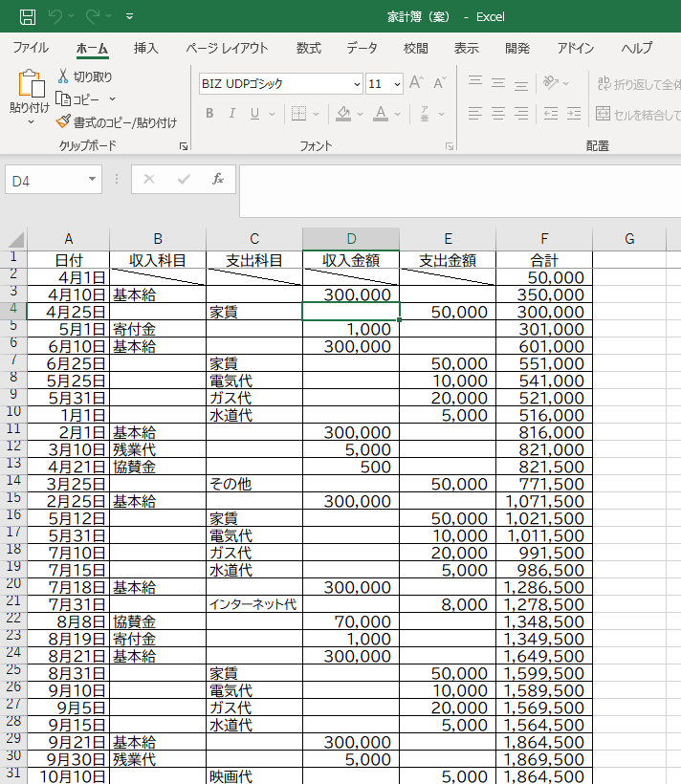Click the top align icon
The image size is (681, 784).
click(x=475, y=81)
